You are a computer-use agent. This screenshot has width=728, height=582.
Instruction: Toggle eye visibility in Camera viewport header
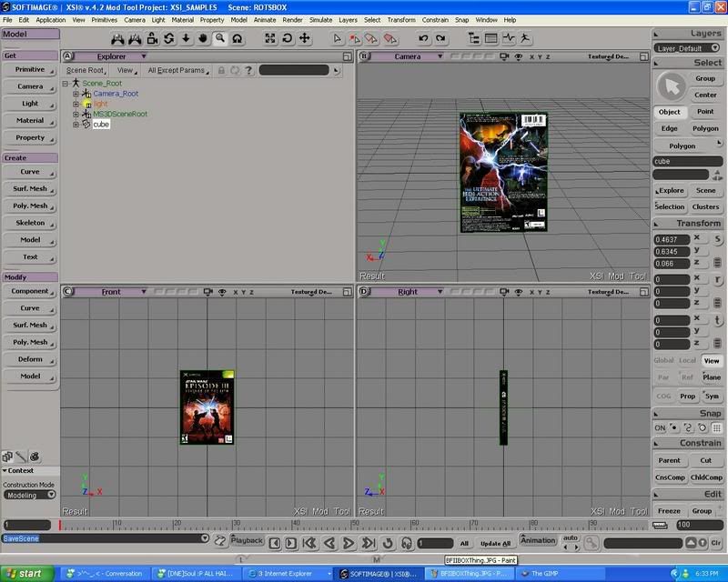pyautogui.click(x=519, y=56)
